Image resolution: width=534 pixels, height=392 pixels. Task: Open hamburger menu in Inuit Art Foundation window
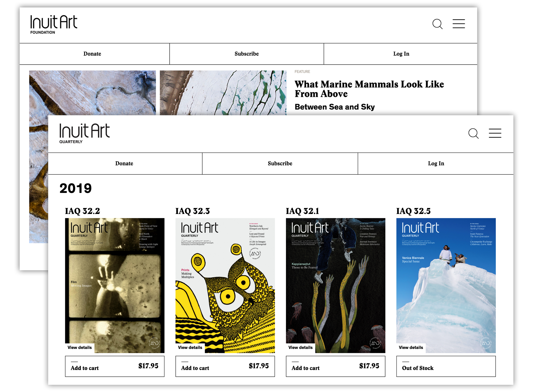(x=459, y=24)
